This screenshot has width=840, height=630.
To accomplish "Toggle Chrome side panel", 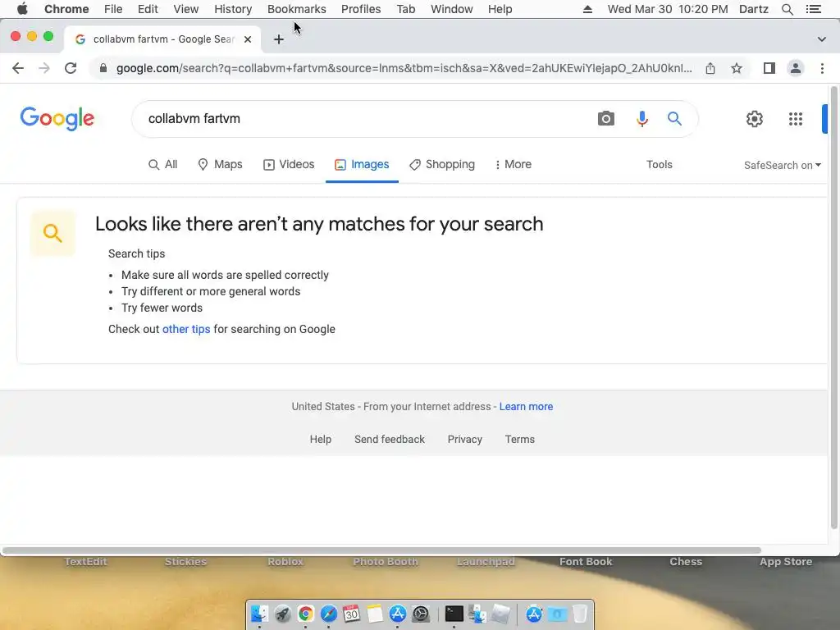I will (769, 68).
